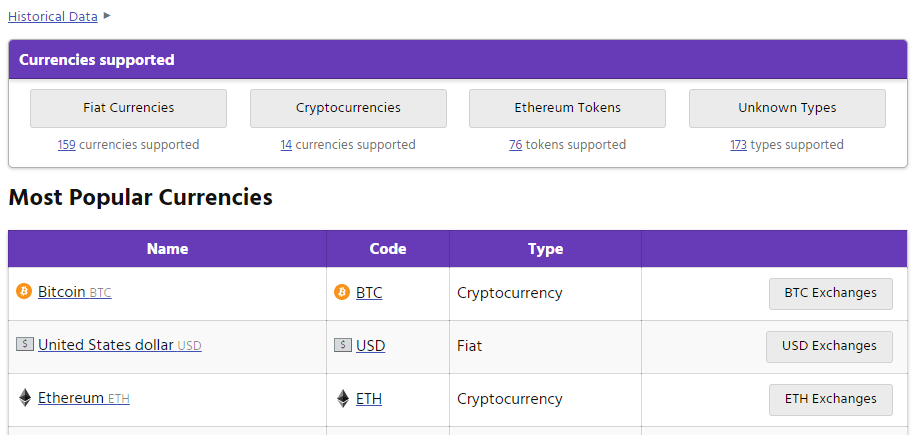
Task: Open the United States dollar name link
Action: tap(105, 345)
